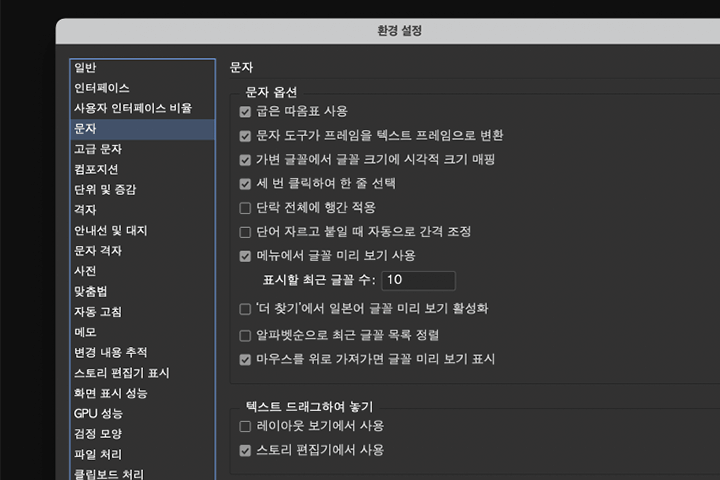Check 알파벳순으로 최근 글꼴 목록 정렬

click(245, 336)
